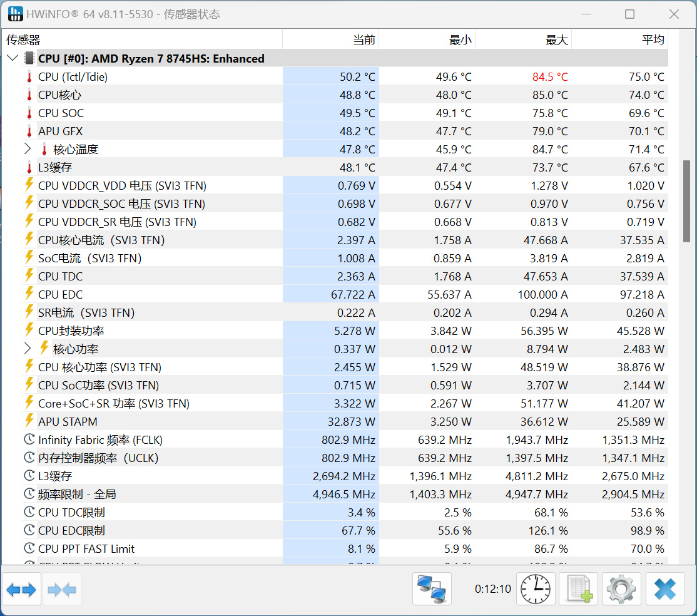Click the 97.218 A CPU EDC average
697x616 pixels.
(x=642, y=294)
